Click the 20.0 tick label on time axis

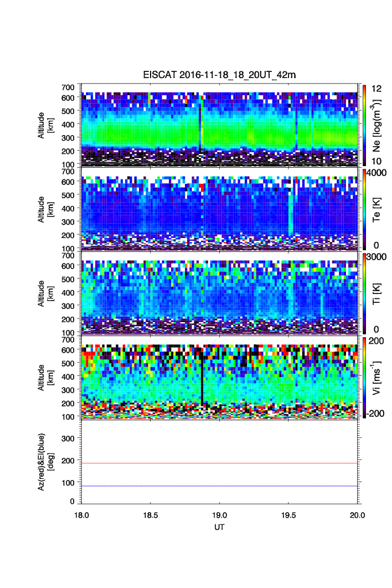[x=357, y=515]
